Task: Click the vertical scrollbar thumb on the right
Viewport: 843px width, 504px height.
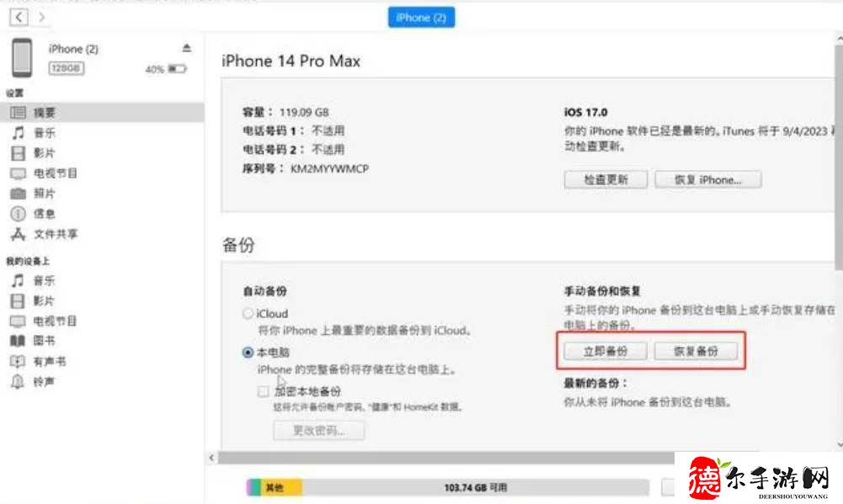Action: (x=840, y=157)
